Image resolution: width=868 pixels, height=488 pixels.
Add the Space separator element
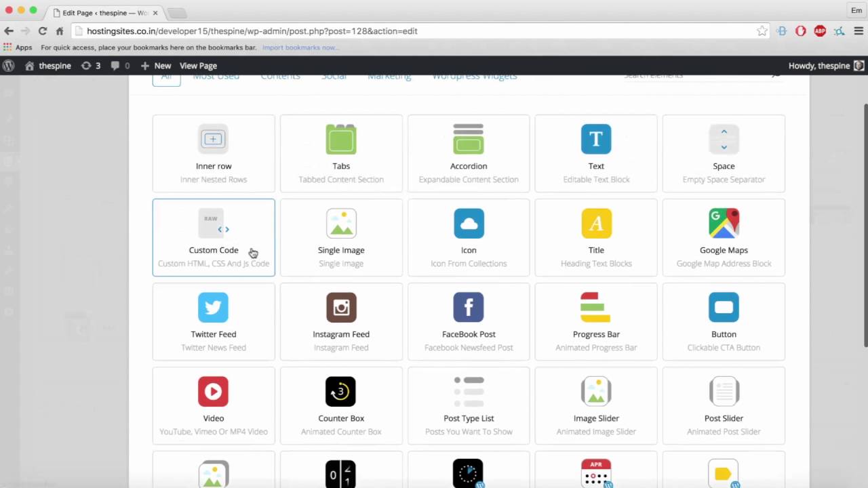(x=724, y=153)
